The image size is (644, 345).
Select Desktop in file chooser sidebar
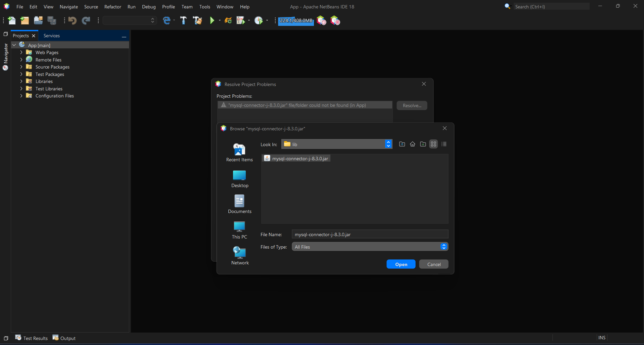point(240,179)
